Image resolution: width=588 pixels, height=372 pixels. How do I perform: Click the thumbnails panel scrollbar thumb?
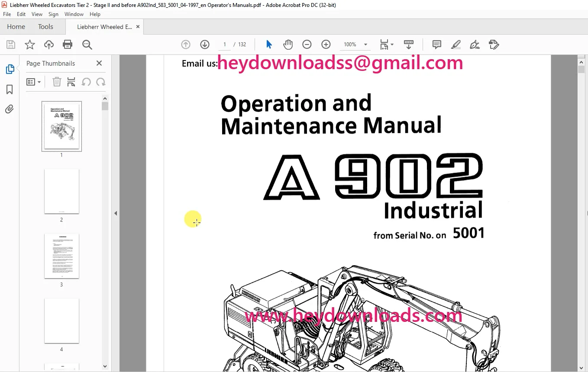[105, 106]
